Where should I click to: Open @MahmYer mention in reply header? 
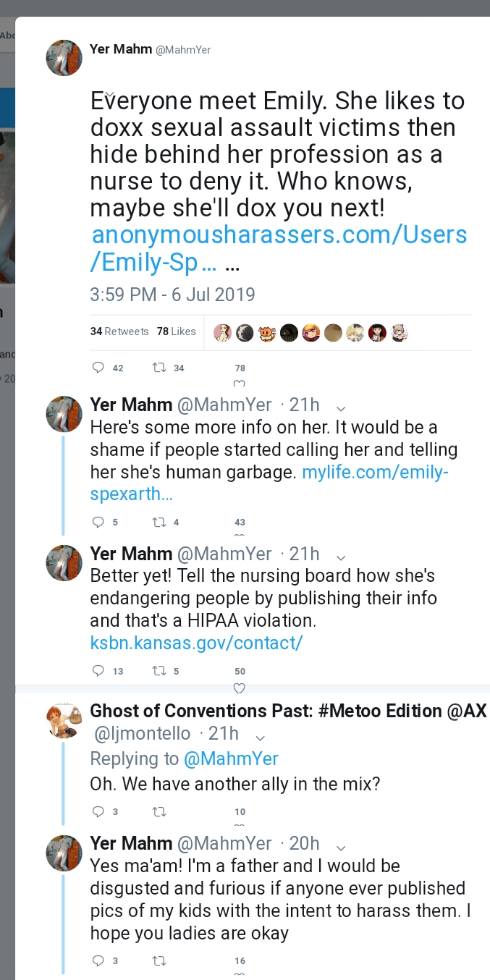pos(231,759)
